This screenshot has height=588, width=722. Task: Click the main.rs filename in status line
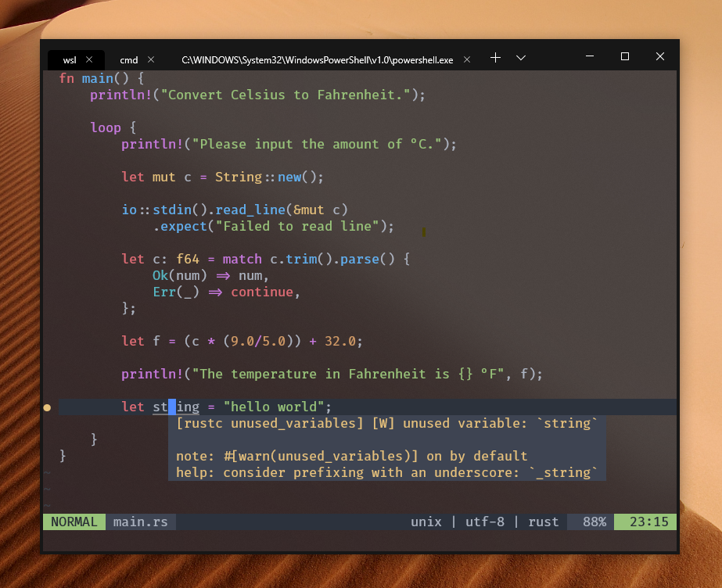pos(141,522)
